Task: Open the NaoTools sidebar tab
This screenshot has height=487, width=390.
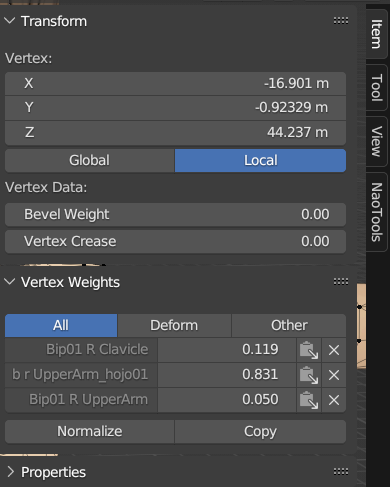Action: tap(377, 212)
